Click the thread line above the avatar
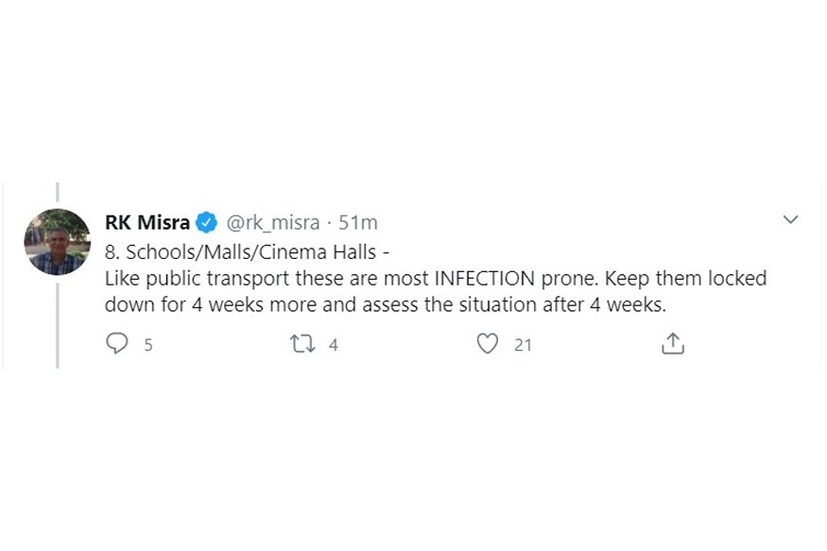The image size is (827, 551). 57,194
